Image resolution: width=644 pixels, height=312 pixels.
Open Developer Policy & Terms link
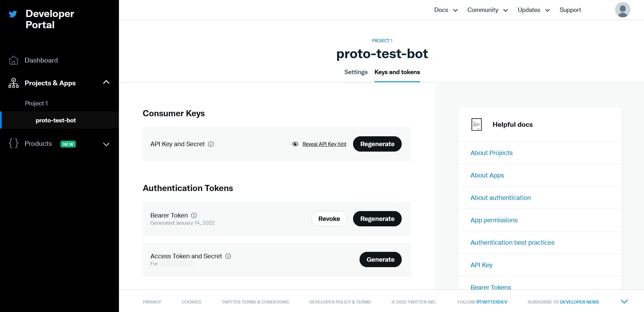coord(340,302)
